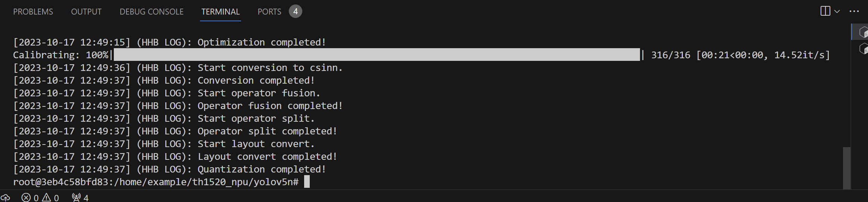Open the PORTS tab
This screenshot has height=202, width=868.
point(269,12)
